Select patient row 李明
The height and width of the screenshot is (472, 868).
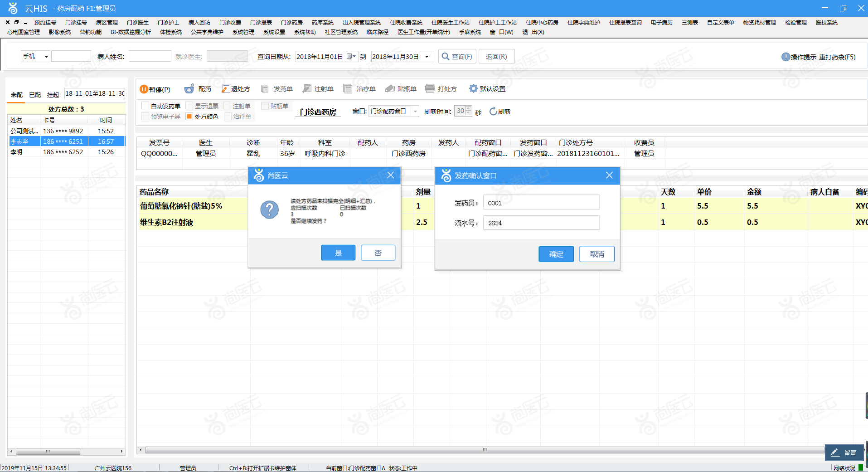click(x=66, y=152)
